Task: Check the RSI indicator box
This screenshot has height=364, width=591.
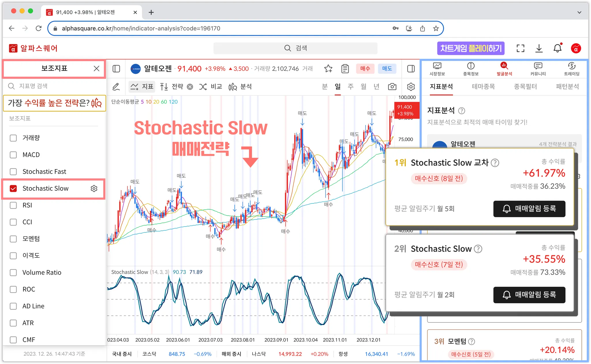Action: pos(13,205)
